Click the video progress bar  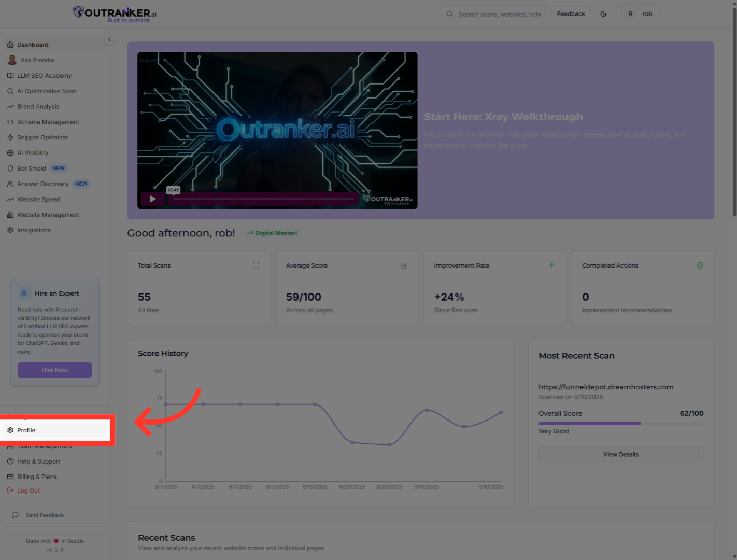(x=263, y=199)
